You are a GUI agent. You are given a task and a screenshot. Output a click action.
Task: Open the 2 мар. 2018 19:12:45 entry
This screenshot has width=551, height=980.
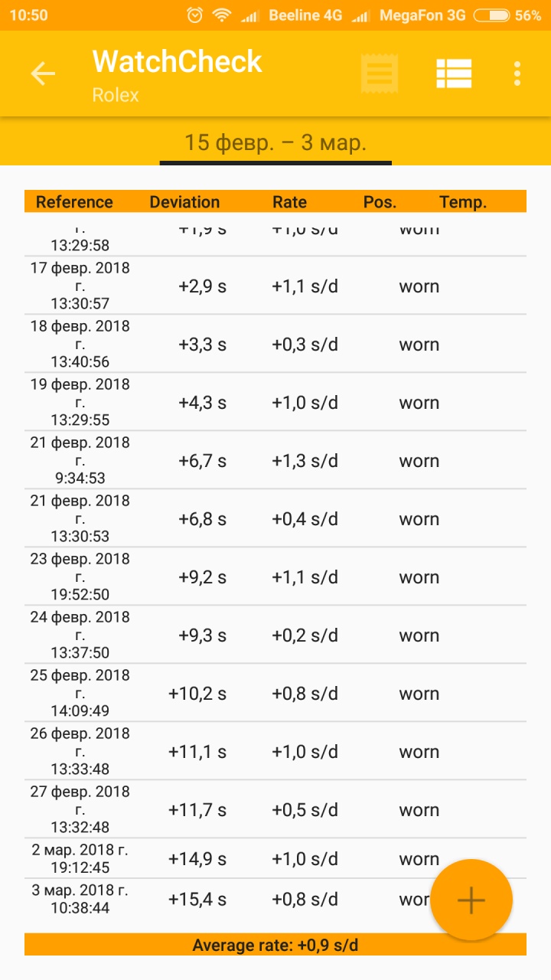pos(230,859)
